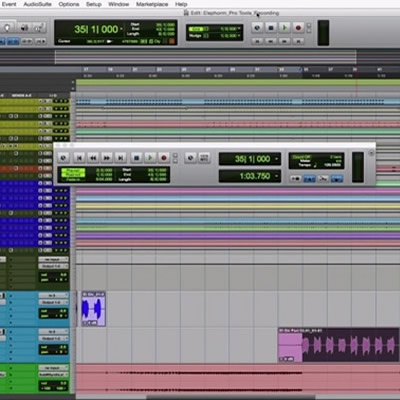Screen dimensions: 400x400
Task: Toggle GEN MTC button in floating Transport
Action: pyautogui.click(x=204, y=158)
